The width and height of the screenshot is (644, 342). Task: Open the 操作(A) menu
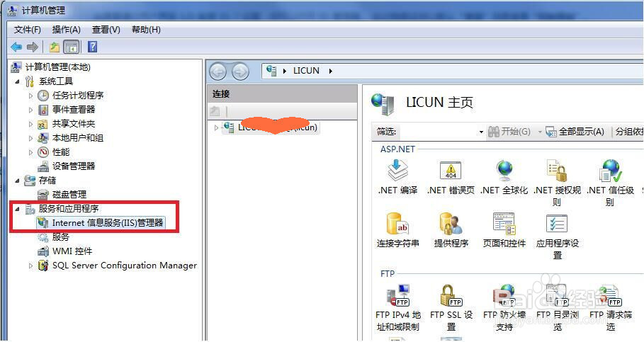pos(66,30)
